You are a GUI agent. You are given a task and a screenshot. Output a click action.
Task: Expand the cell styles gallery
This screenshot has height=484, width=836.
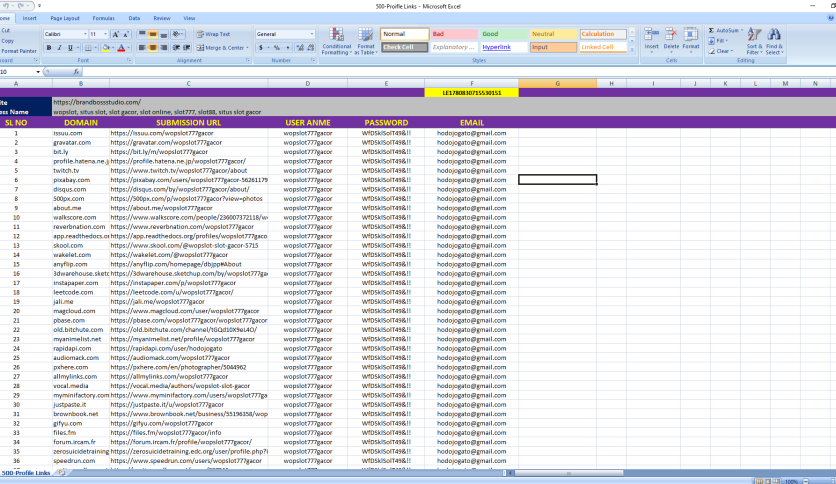pyautogui.click(x=632, y=50)
